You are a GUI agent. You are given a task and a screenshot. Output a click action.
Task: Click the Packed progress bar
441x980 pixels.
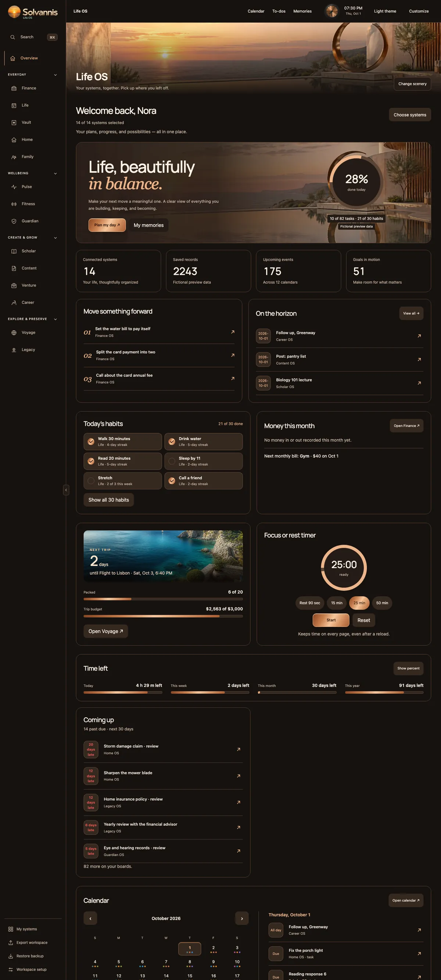(x=163, y=599)
